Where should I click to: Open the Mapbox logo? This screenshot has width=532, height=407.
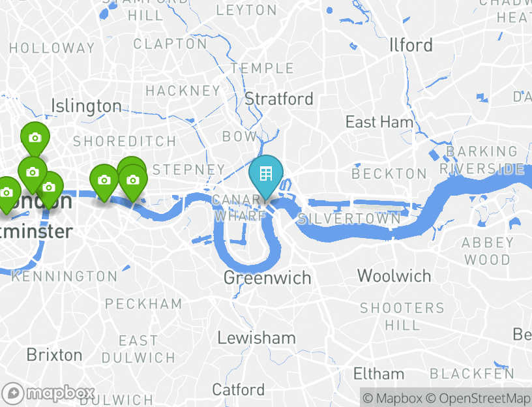pos(48,393)
